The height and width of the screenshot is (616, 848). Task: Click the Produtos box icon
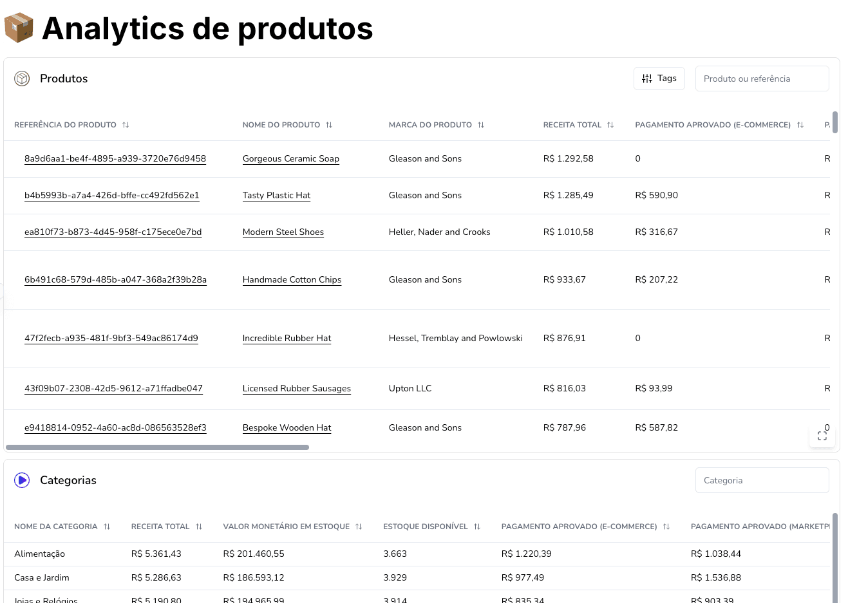(22, 79)
